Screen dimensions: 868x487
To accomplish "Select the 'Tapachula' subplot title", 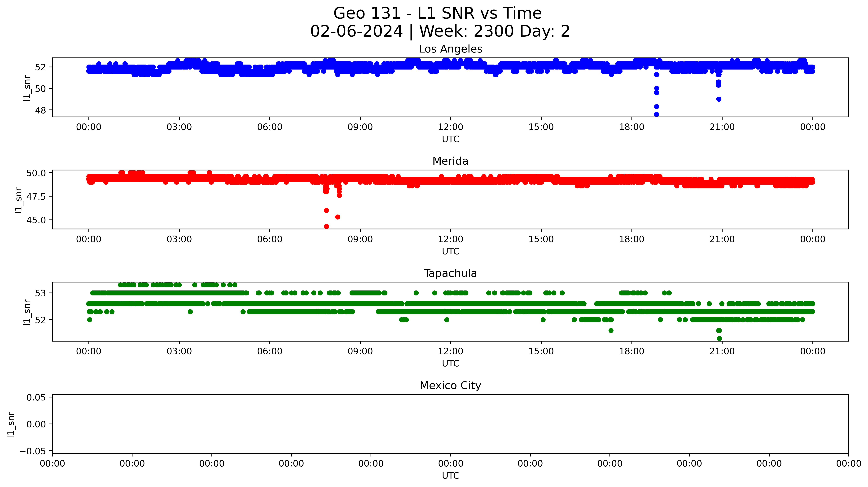I will coord(451,273).
